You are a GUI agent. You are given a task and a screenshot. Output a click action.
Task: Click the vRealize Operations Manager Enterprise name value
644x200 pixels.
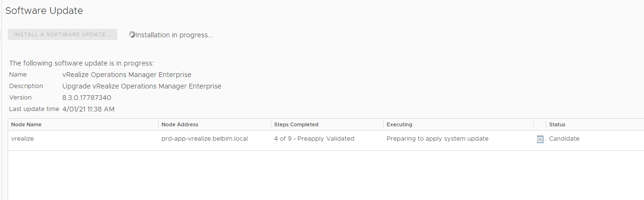pos(127,75)
